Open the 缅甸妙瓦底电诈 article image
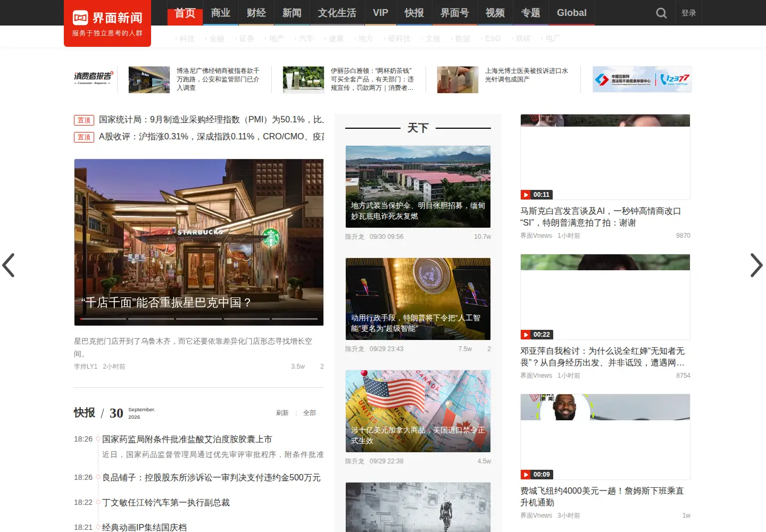The image size is (766, 532). click(418, 187)
